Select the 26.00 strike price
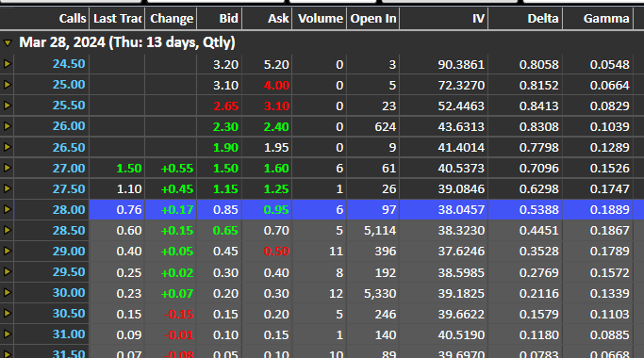The height and width of the screenshot is (358, 644). point(69,126)
